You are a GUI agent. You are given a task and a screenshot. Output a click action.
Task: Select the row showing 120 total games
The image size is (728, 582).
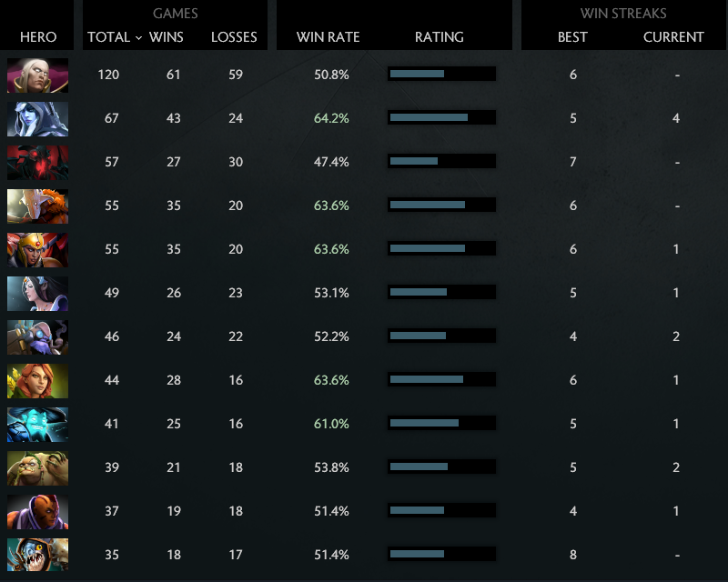point(364,75)
